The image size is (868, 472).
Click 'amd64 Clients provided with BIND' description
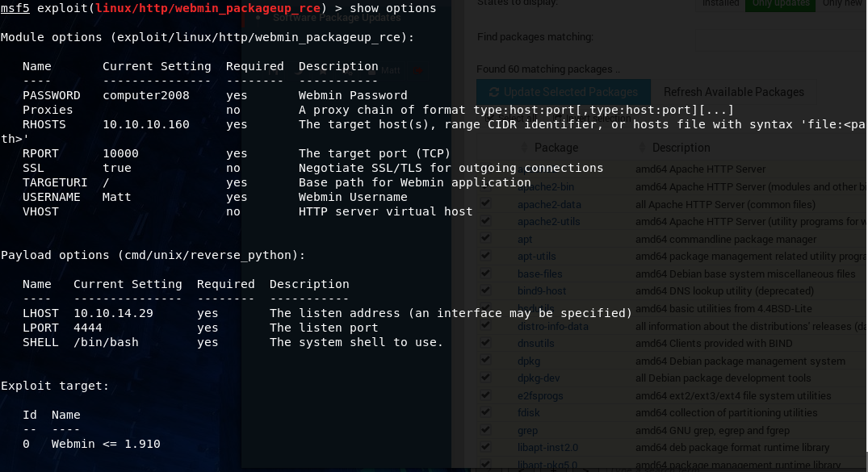714,344
